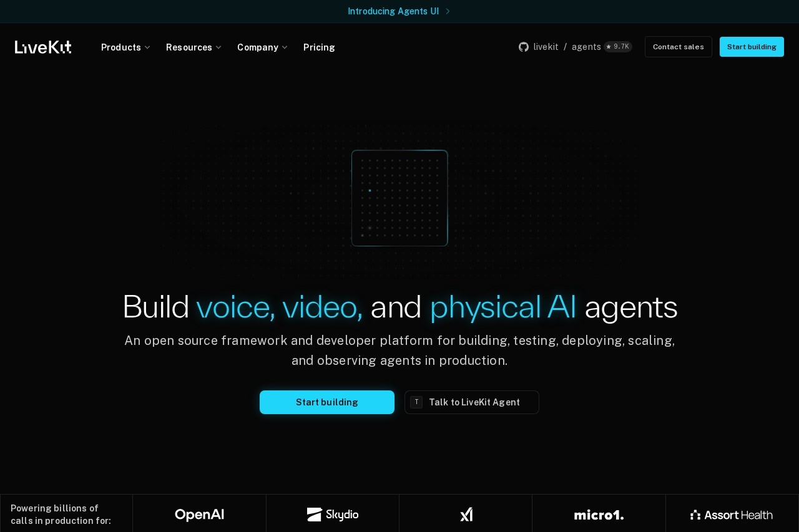Viewport: 799px width, 532px height.
Task: Open the Company navigation menu
Action: click(262, 47)
